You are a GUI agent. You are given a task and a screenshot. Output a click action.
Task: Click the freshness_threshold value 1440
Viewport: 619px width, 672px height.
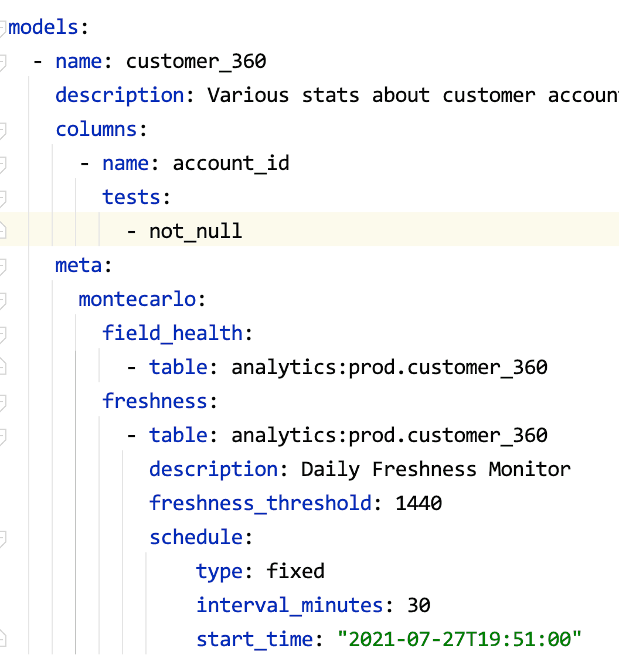[419, 503]
